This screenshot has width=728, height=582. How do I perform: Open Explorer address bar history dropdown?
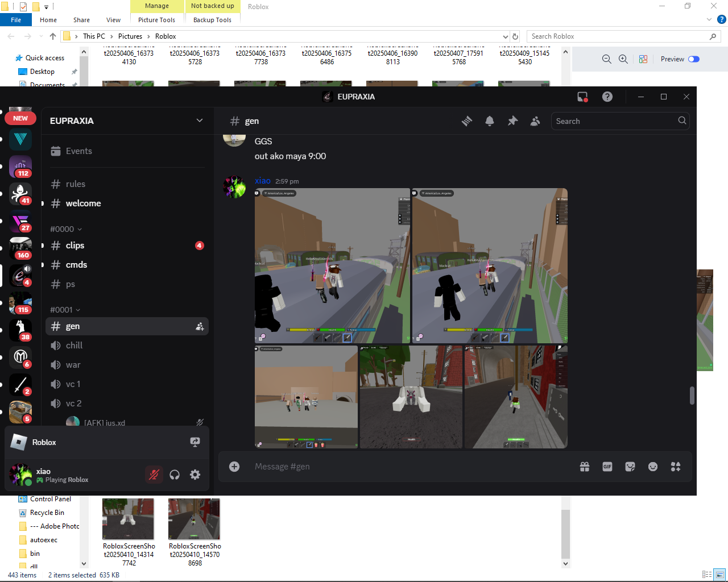click(x=506, y=36)
